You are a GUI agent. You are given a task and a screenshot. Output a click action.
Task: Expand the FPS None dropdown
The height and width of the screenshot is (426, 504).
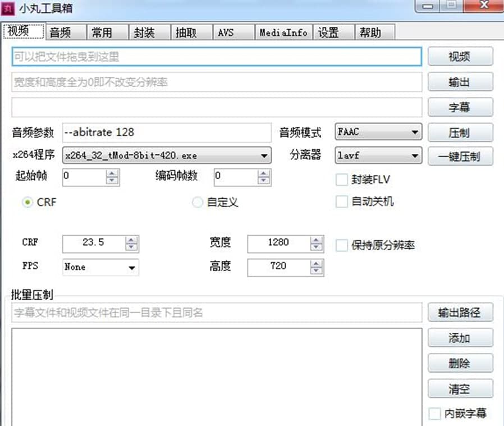(100, 267)
